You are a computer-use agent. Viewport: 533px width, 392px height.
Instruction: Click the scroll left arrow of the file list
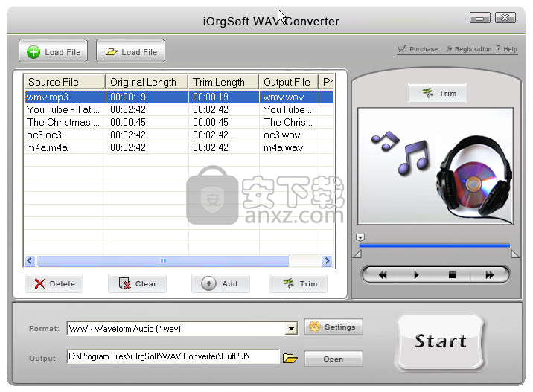pos(30,260)
